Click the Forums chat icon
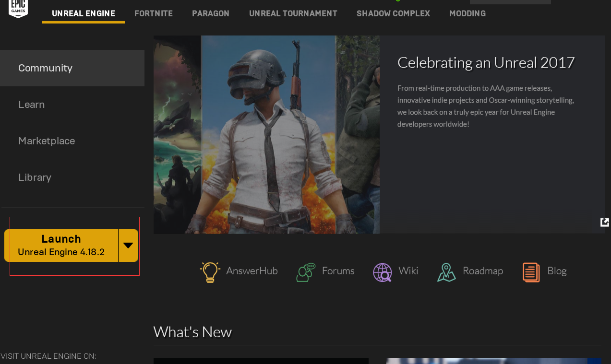Image resolution: width=611 pixels, height=364 pixels. click(x=306, y=272)
